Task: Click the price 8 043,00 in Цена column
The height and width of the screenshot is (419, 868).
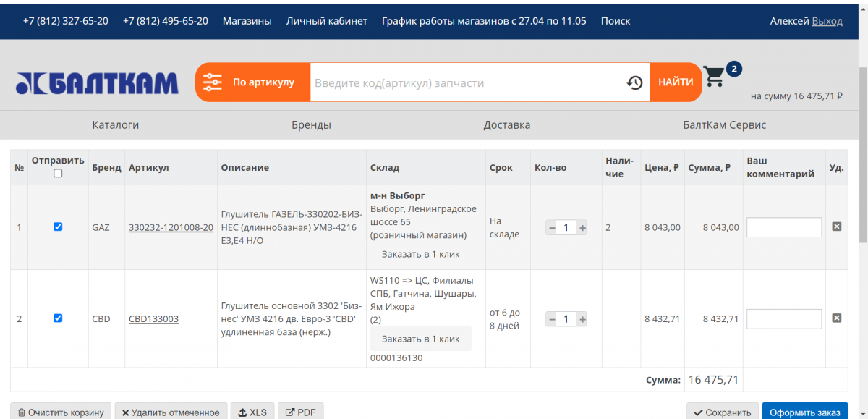Action: (x=663, y=227)
